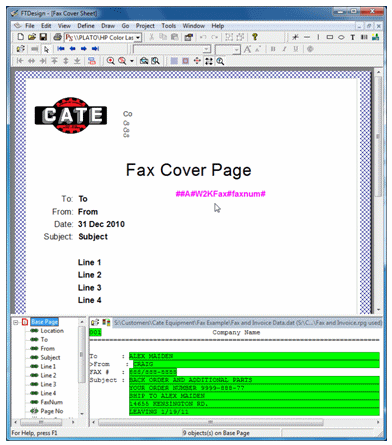The image size is (392, 445).
Task: Click the increase font size A icon
Action: [x=247, y=49]
